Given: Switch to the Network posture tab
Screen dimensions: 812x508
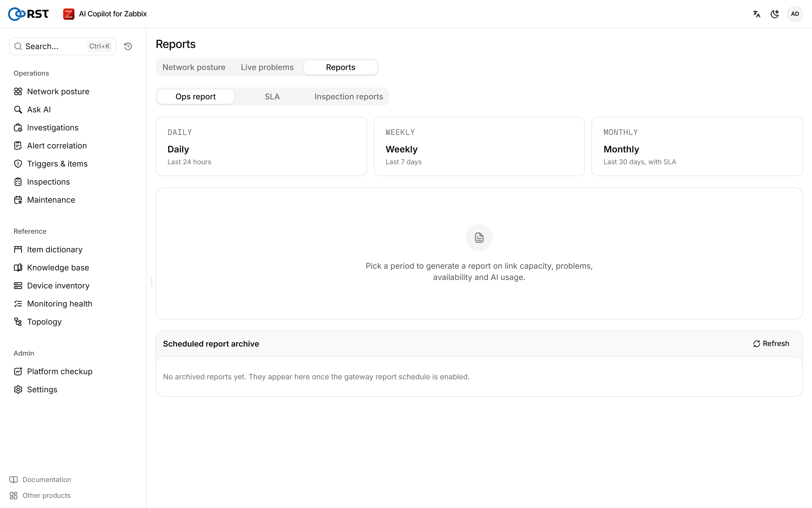Looking at the screenshot, I should (x=194, y=67).
